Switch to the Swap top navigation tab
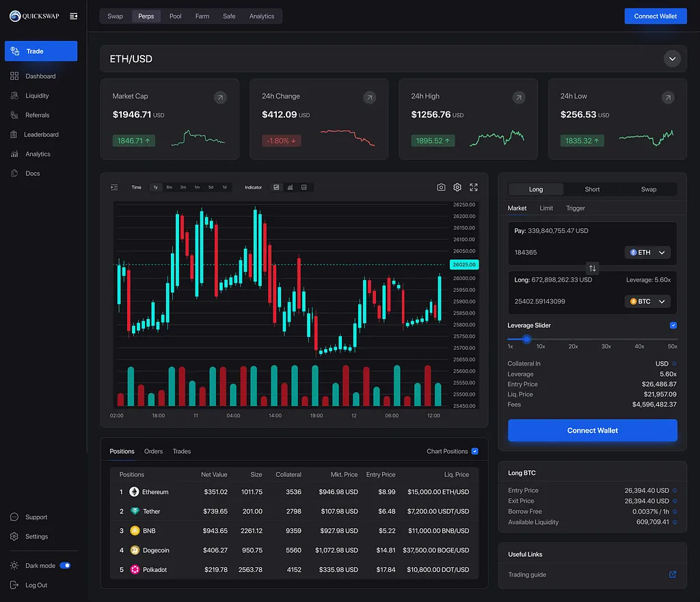The height and width of the screenshot is (602, 700). [x=115, y=16]
